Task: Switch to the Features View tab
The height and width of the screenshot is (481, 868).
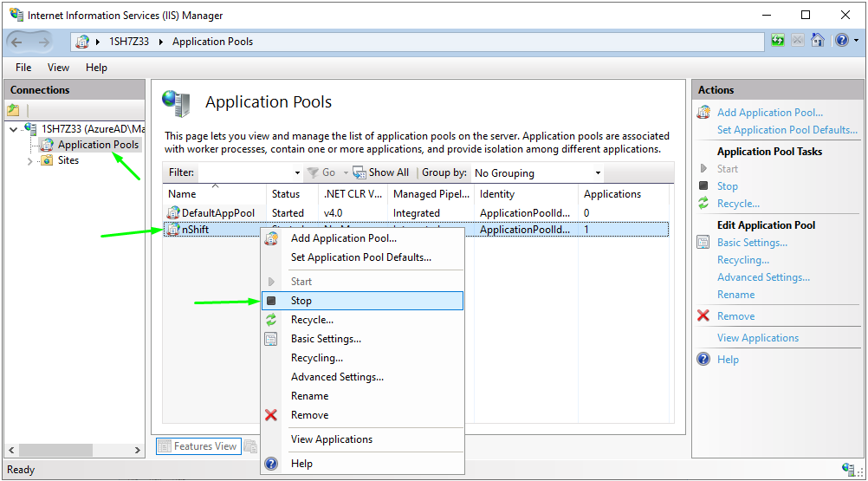Action: 198,446
